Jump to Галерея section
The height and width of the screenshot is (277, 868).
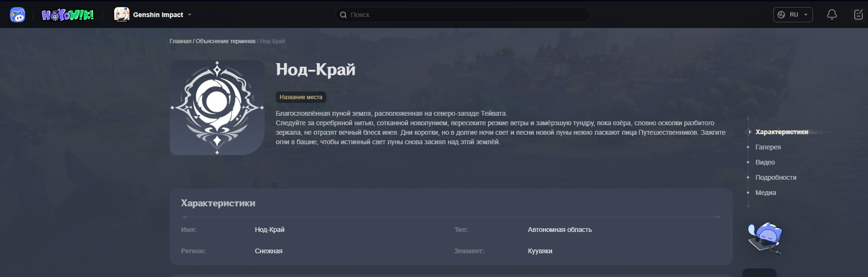[x=768, y=147]
